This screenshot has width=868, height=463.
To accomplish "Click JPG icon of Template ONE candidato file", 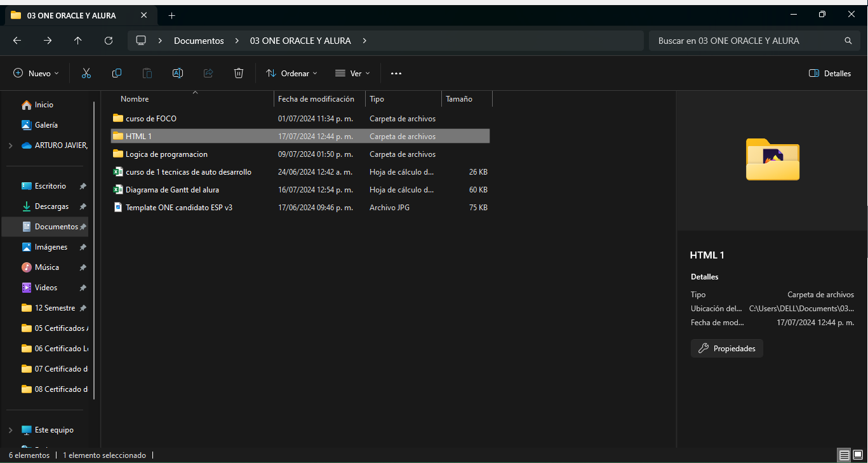I will [x=117, y=207].
